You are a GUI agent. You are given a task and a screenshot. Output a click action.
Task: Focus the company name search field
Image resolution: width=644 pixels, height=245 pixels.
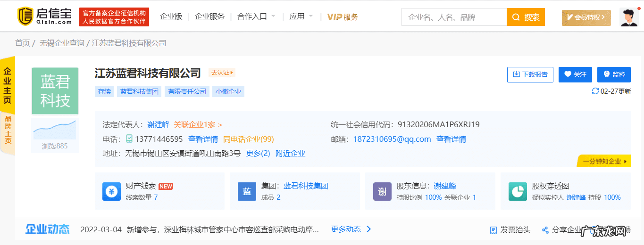click(454, 17)
